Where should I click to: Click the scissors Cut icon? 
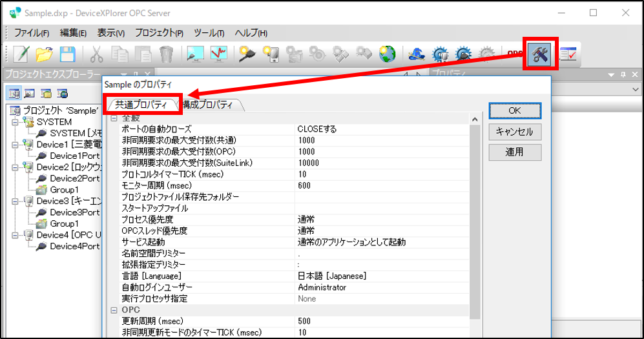click(x=96, y=55)
